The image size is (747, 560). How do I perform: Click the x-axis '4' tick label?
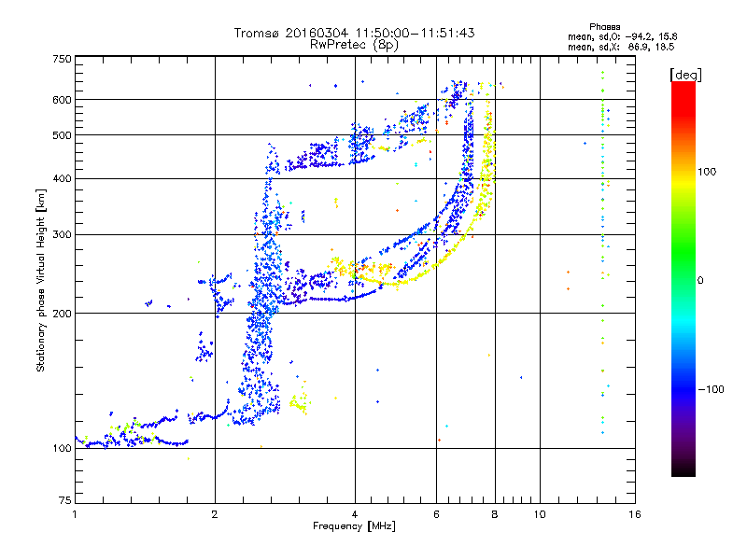[355, 514]
